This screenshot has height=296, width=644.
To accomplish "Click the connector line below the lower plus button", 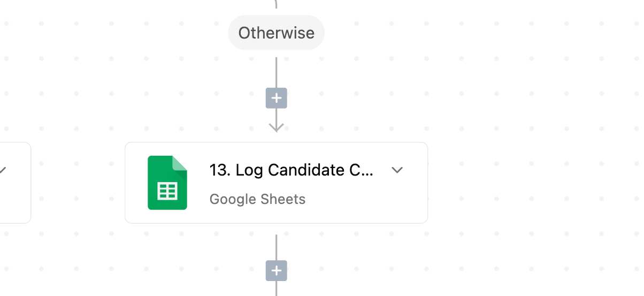I will point(277,289).
